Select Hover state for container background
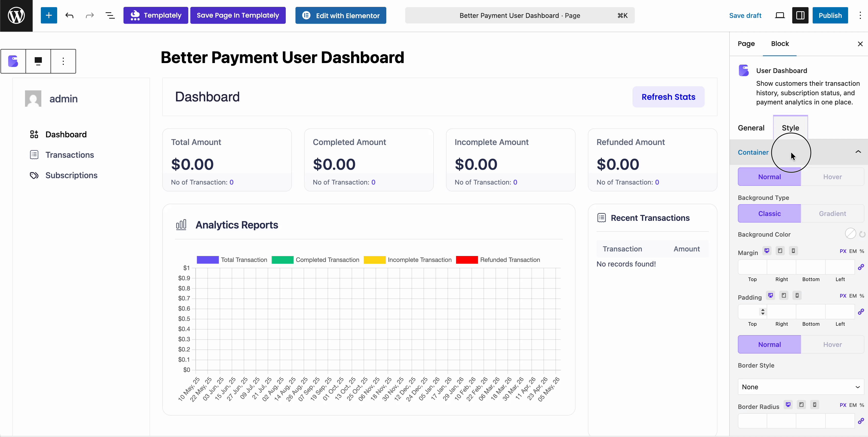 (x=832, y=177)
